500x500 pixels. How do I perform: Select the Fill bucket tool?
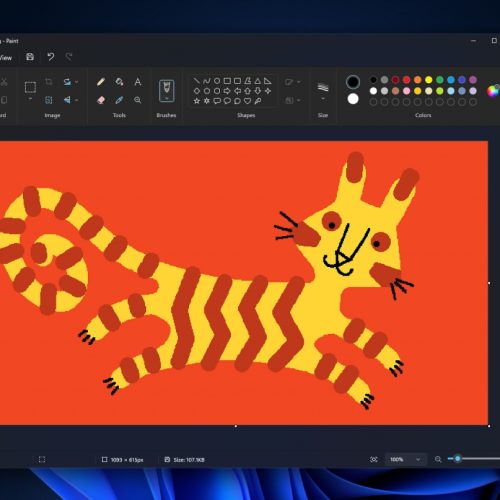pyautogui.click(x=119, y=82)
